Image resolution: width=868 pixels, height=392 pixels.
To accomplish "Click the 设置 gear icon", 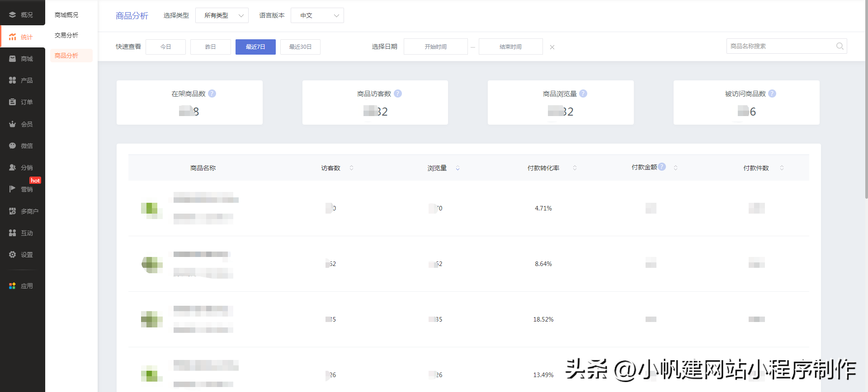I will pyautogui.click(x=13, y=255).
